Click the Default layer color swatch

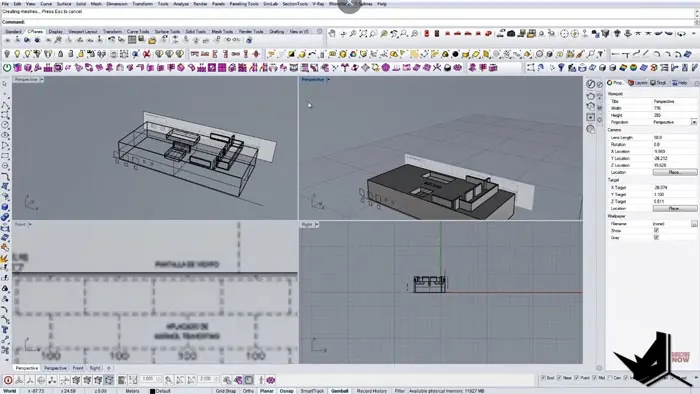coord(152,391)
